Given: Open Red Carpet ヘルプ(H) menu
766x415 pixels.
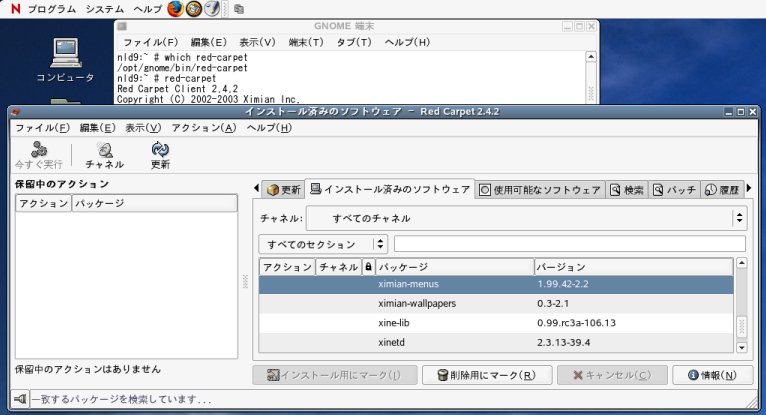Looking at the screenshot, I should (269, 128).
